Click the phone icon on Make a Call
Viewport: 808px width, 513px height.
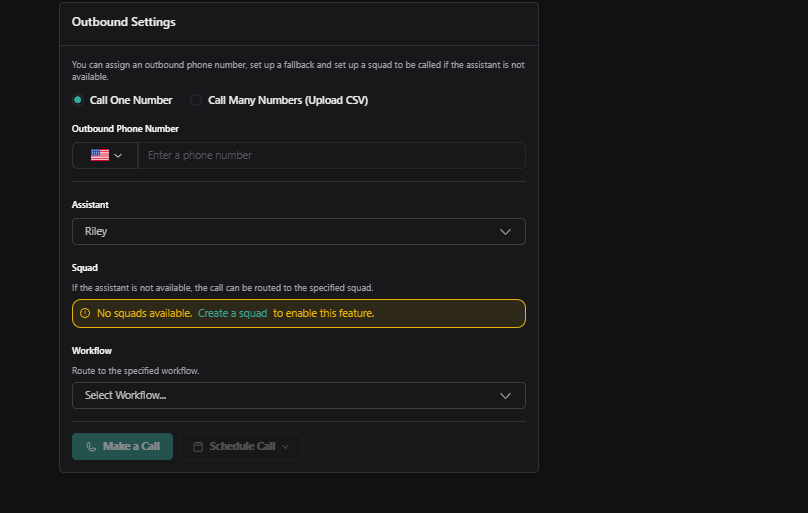point(92,446)
